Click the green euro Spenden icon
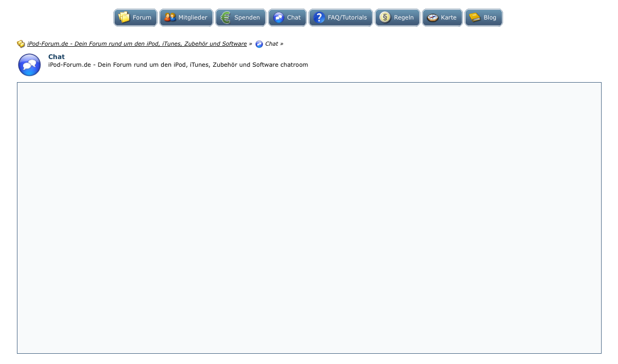 [x=226, y=17]
